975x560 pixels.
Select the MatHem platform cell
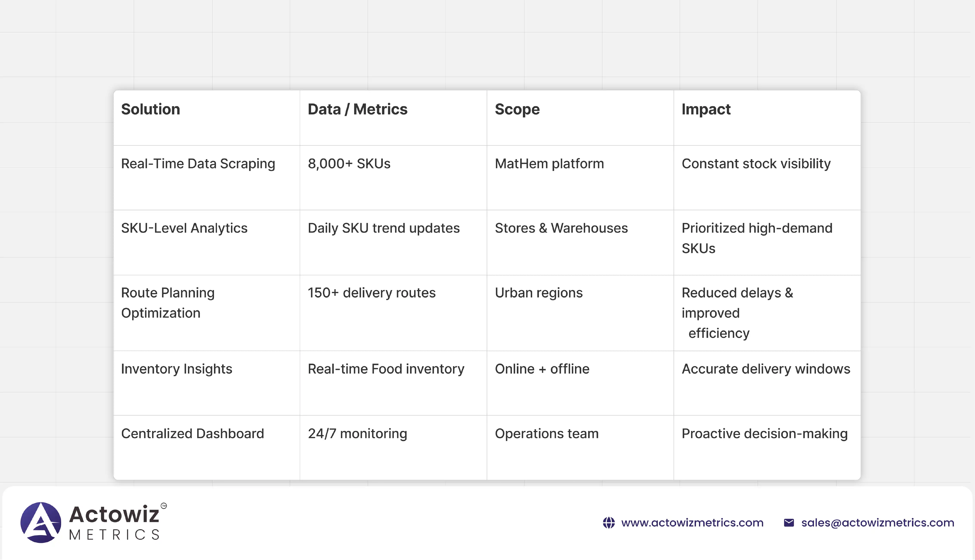click(549, 164)
